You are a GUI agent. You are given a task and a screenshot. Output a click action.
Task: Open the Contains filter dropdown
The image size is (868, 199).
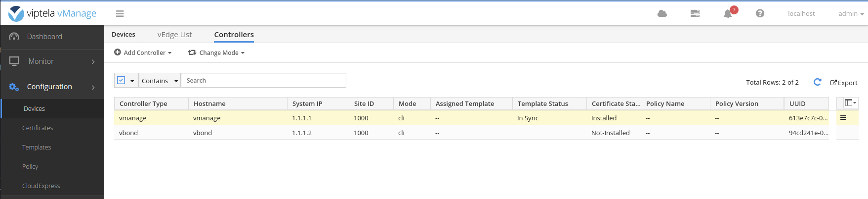click(160, 81)
